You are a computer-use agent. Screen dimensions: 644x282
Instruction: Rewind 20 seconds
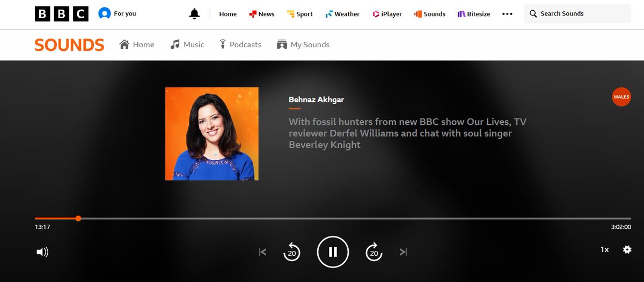click(x=291, y=251)
